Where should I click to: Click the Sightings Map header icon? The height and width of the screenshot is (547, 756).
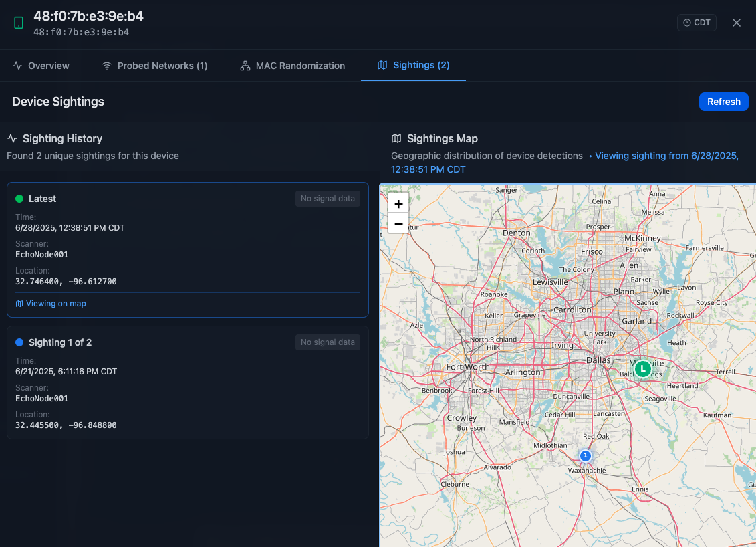(x=396, y=138)
